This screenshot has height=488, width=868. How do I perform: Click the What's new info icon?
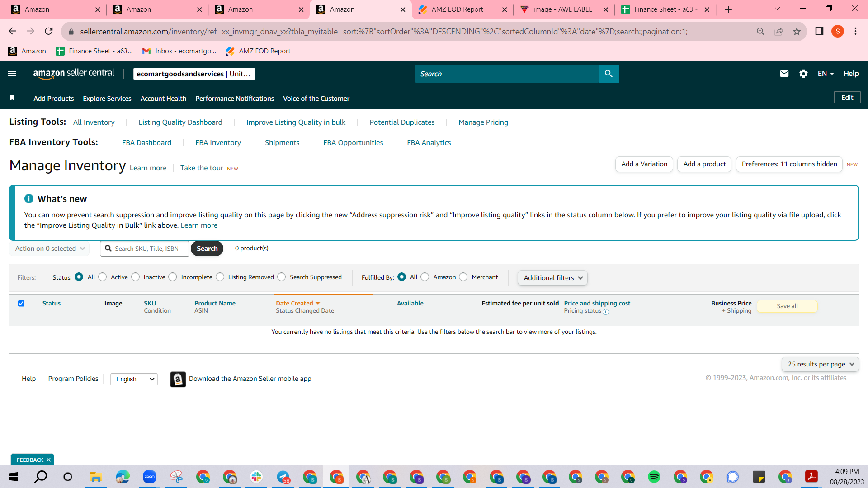tap(29, 199)
